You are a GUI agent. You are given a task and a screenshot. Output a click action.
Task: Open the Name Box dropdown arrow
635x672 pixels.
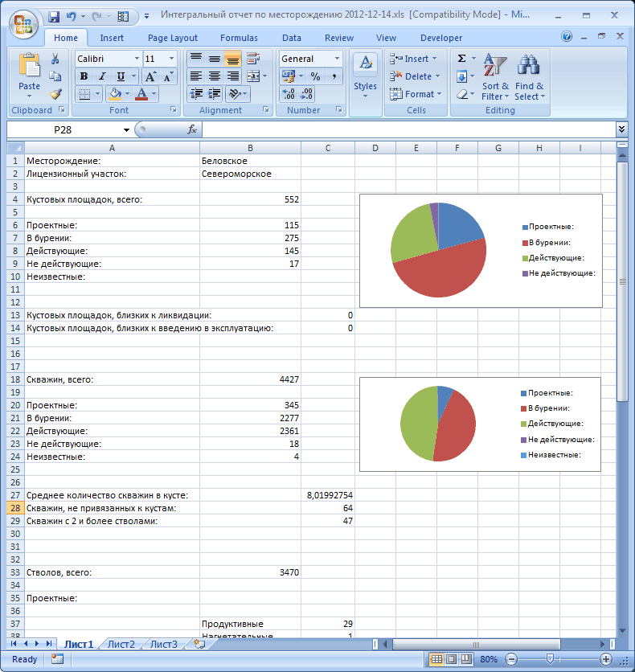click(126, 129)
